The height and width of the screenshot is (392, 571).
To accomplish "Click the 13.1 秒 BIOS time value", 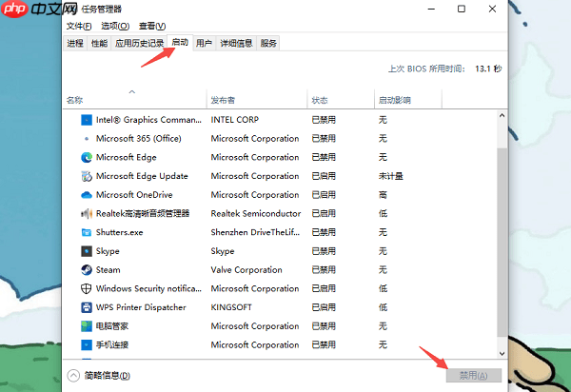I will 488,69.
